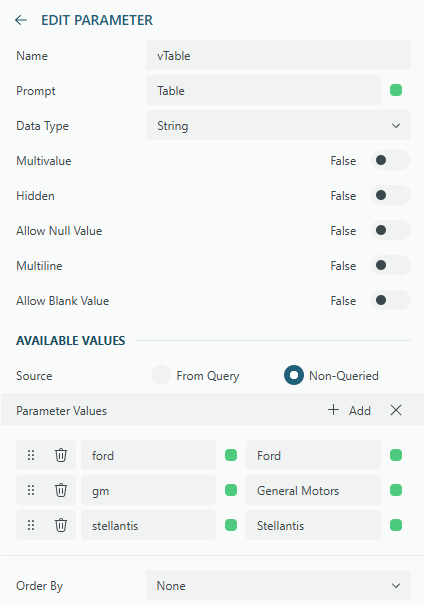The height and width of the screenshot is (604, 424).
Task: Edit the Ford label field
Action: [x=313, y=455]
